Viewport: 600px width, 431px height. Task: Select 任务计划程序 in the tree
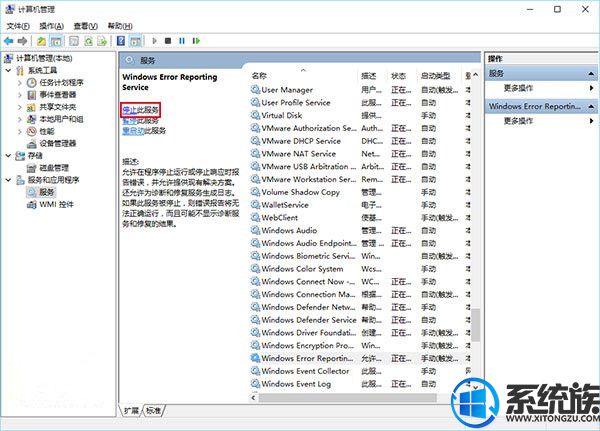(61, 82)
